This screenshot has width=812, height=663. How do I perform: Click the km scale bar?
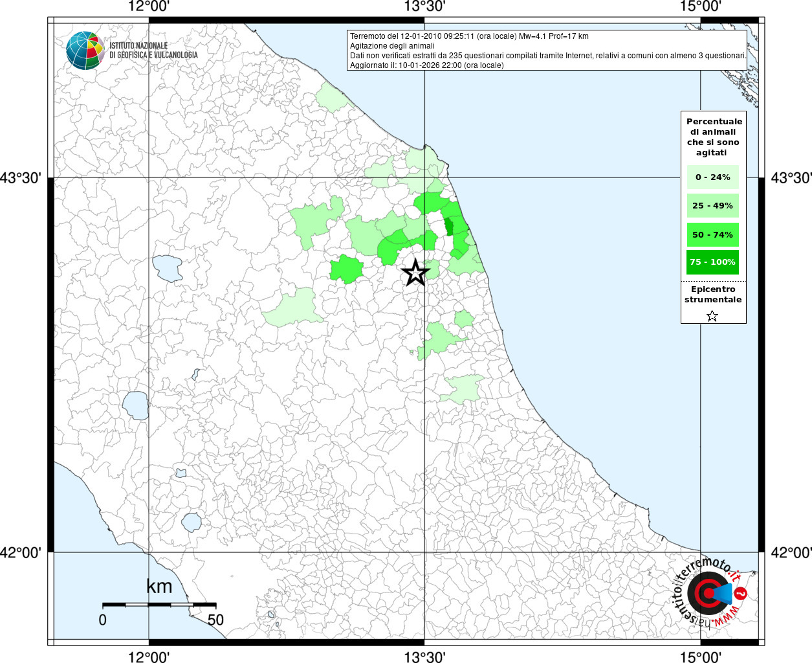click(159, 605)
